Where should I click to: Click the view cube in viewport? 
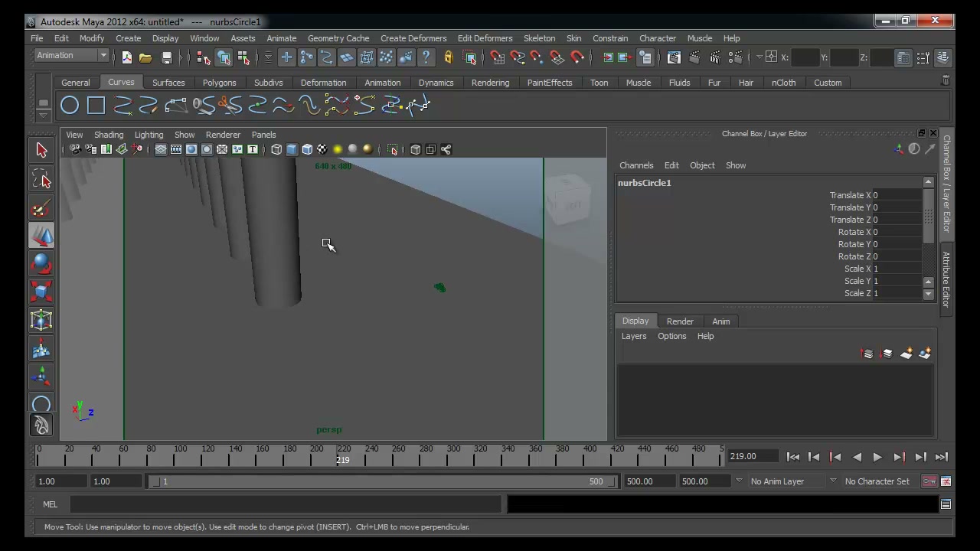pos(569,201)
